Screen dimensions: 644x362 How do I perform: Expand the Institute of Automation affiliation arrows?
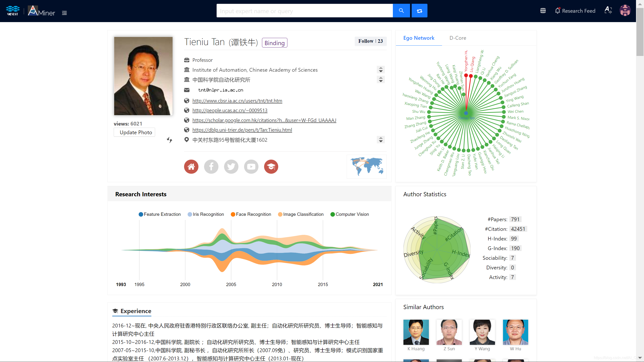(381, 70)
